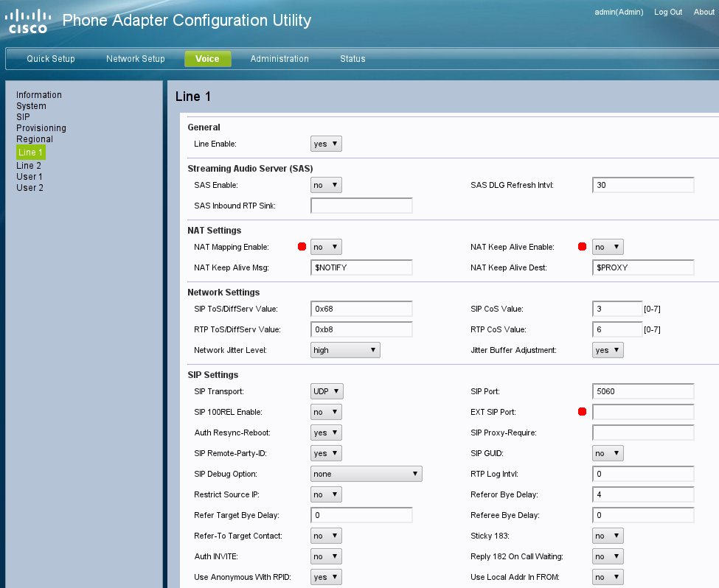Click red indicator beside NAT Mapping Enable
719x588 pixels.
[301, 247]
